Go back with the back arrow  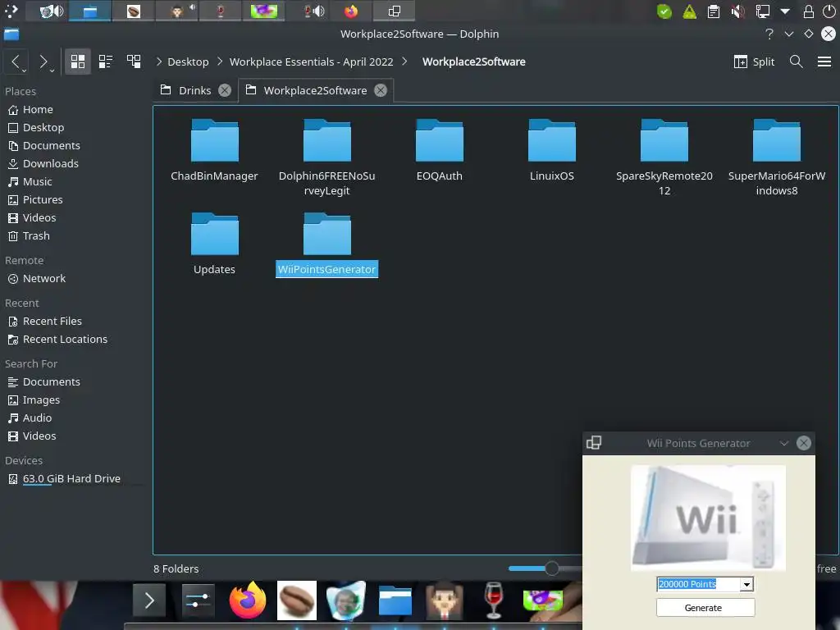tap(16, 62)
